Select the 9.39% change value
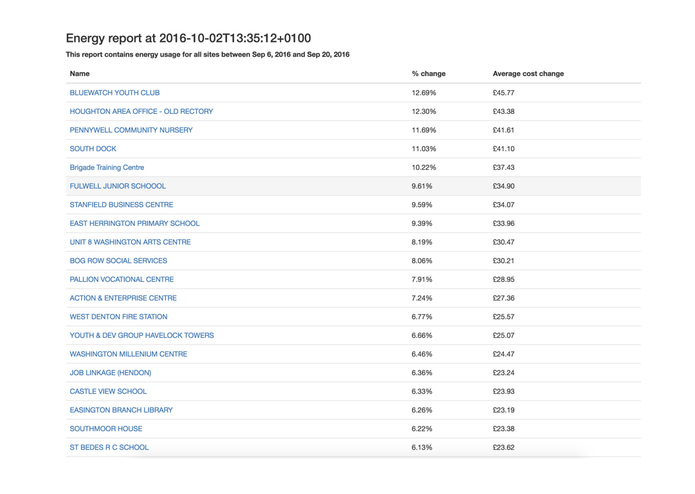 point(422,223)
